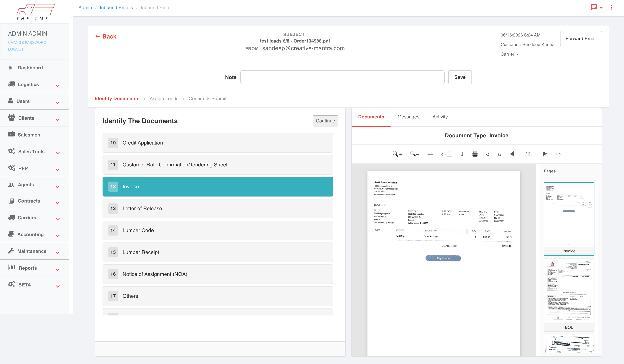Expand the Sales Tools menu chevron
The image size is (624, 364).
point(58,153)
